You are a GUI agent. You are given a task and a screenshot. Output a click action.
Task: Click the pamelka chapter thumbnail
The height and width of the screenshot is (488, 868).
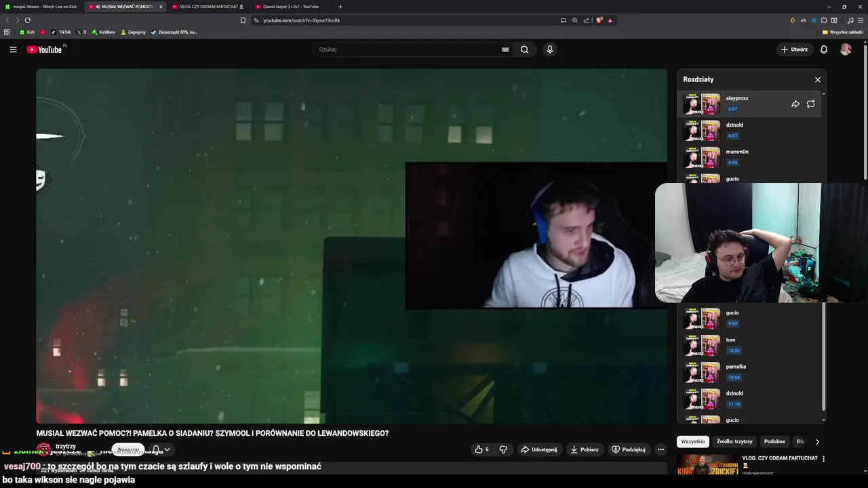(x=702, y=372)
